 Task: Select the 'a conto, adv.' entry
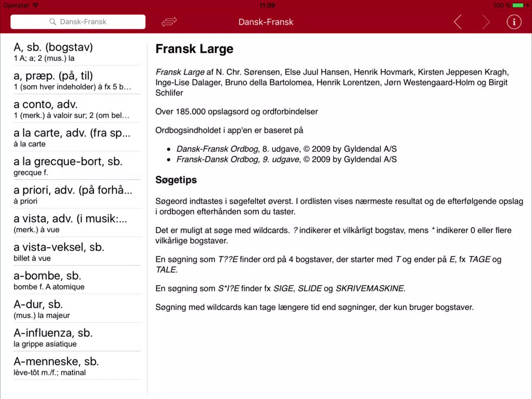tap(77, 109)
